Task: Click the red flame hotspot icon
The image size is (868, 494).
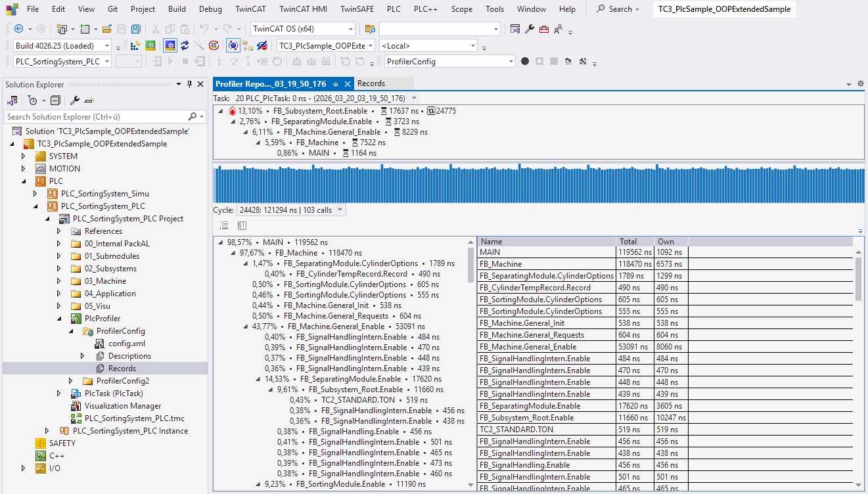Action: [x=233, y=111]
